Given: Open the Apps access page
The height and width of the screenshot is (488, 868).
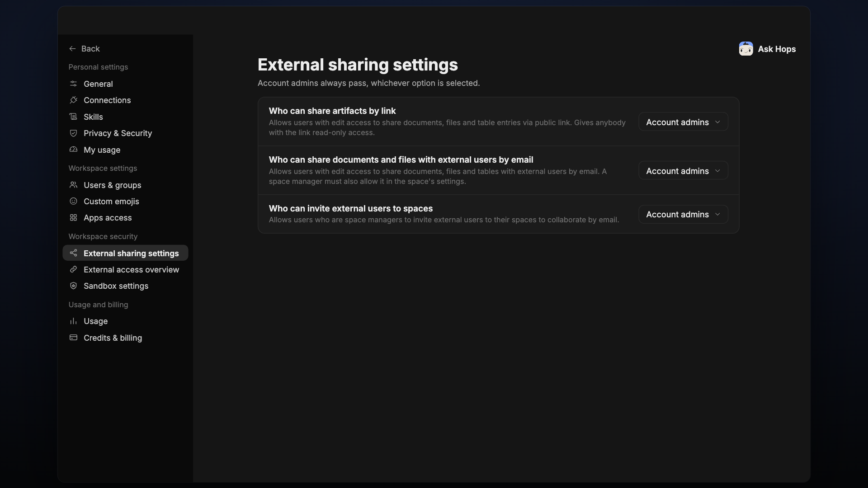Looking at the screenshot, I should 108,218.
